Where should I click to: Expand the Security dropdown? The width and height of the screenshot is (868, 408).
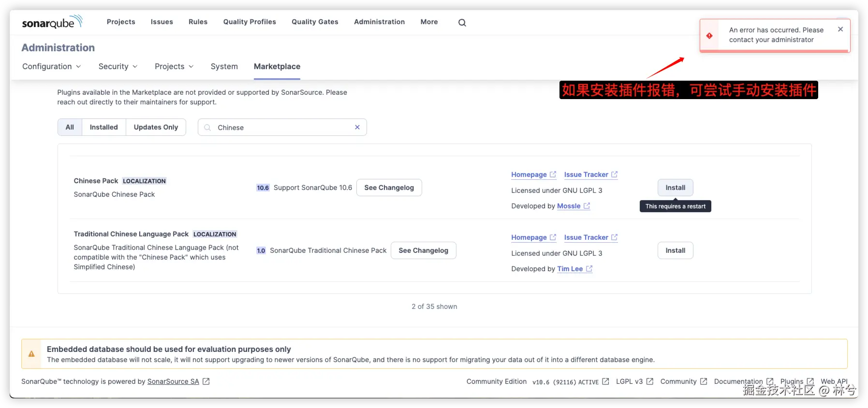point(118,66)
